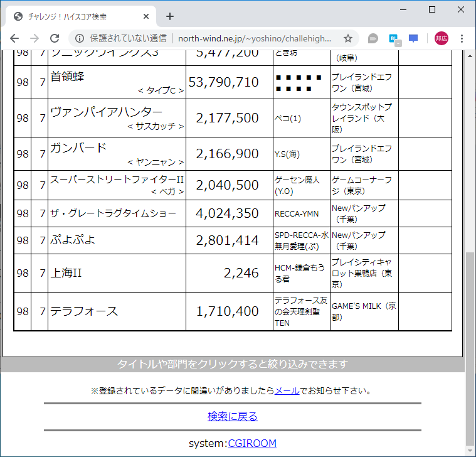Select the score 2,166,900
The width and height of the screenshot is (476, 457).
[228, 154]
